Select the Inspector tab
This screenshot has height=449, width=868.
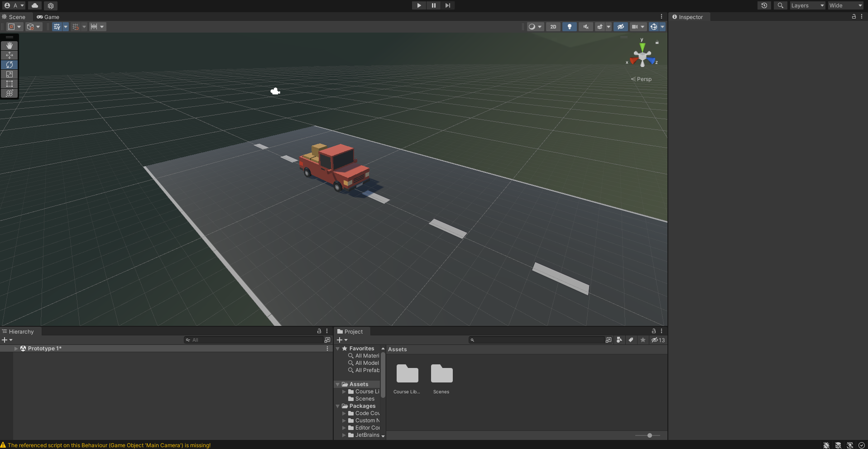[688, 17]
